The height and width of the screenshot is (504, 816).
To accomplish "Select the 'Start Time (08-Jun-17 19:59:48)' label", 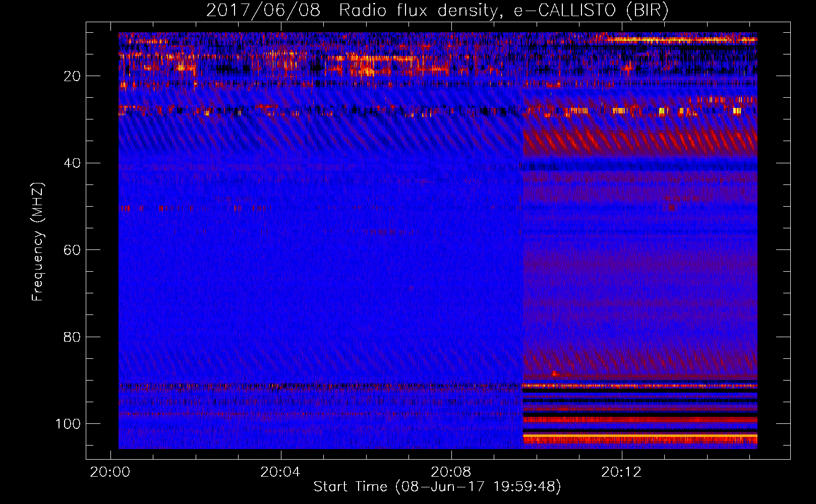I will [x=437, y=487].
